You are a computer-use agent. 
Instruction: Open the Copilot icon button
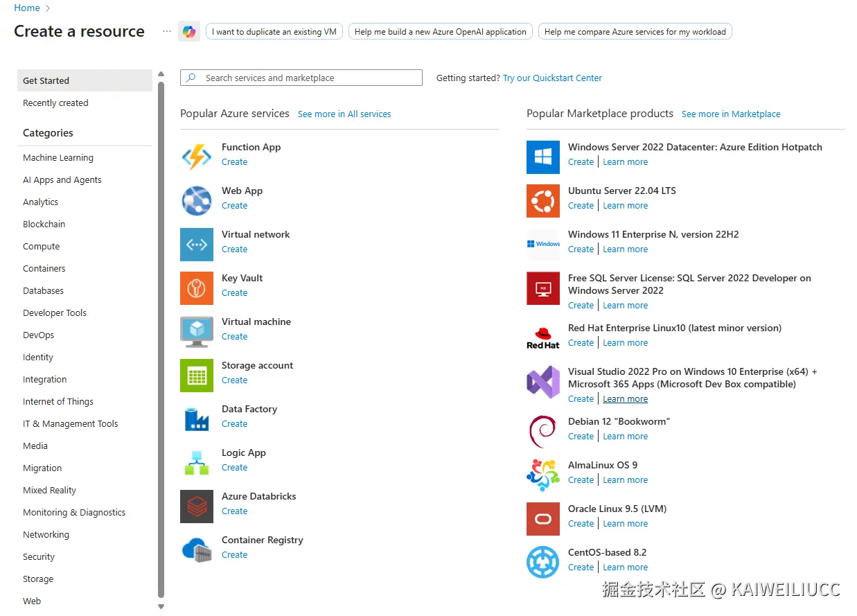coord(189,31)
